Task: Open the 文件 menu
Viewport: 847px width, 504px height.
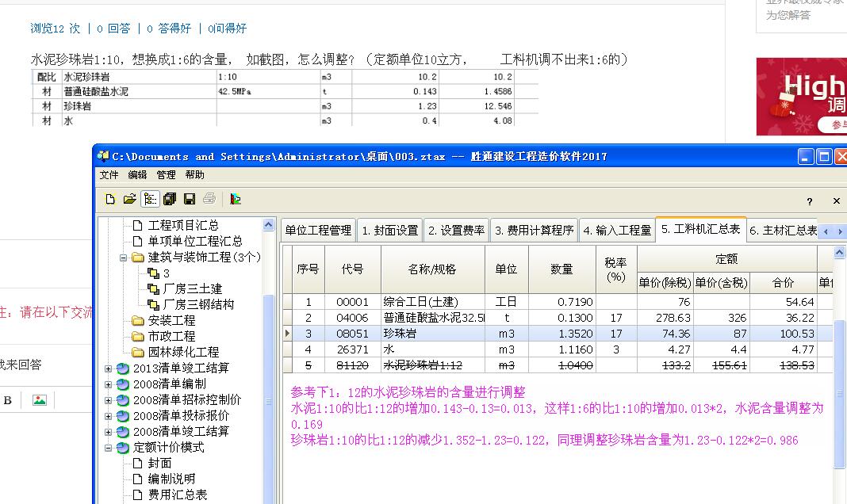Action: pyautogui.click(x=109, y=175)
